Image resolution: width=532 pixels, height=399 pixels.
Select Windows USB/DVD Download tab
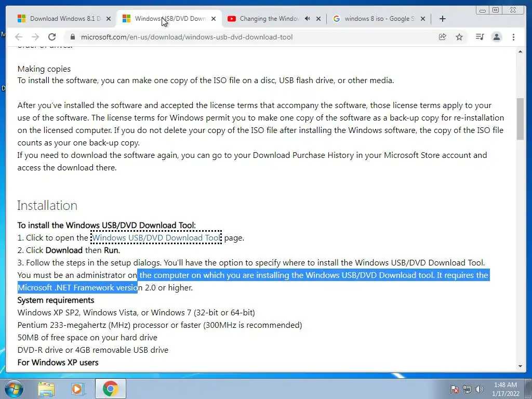click(169, 19)
